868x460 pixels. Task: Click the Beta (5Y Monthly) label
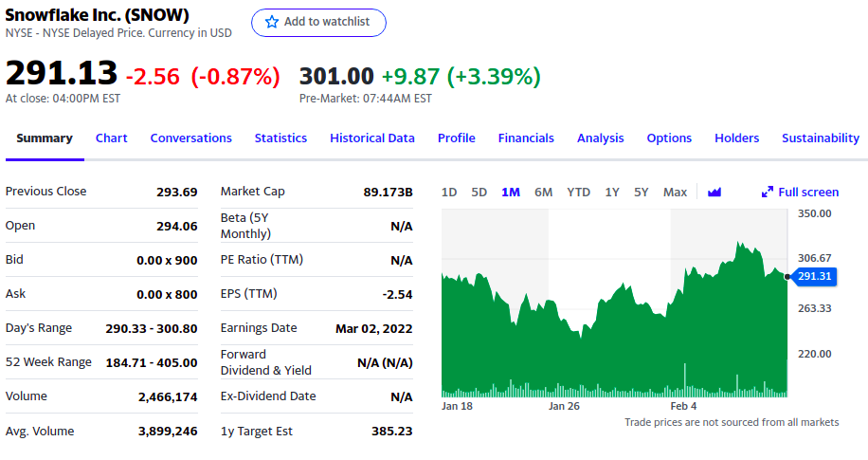click(x=245, y=226)
